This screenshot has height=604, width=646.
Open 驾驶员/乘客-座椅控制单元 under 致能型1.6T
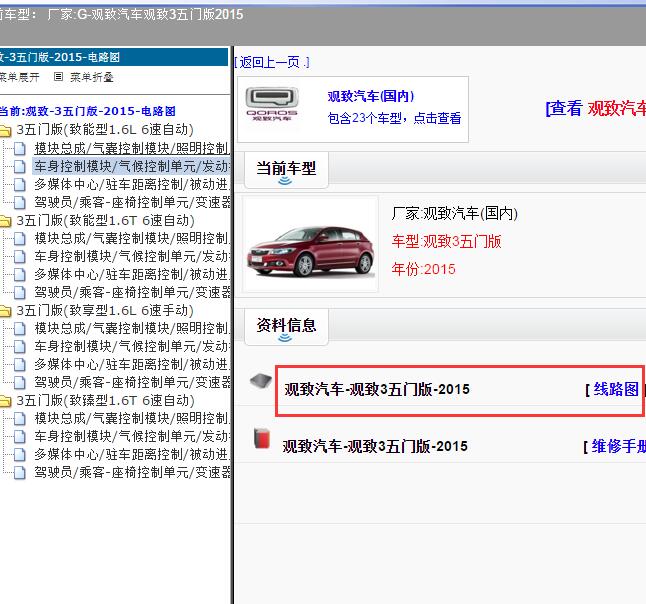(x=132, y=293)
